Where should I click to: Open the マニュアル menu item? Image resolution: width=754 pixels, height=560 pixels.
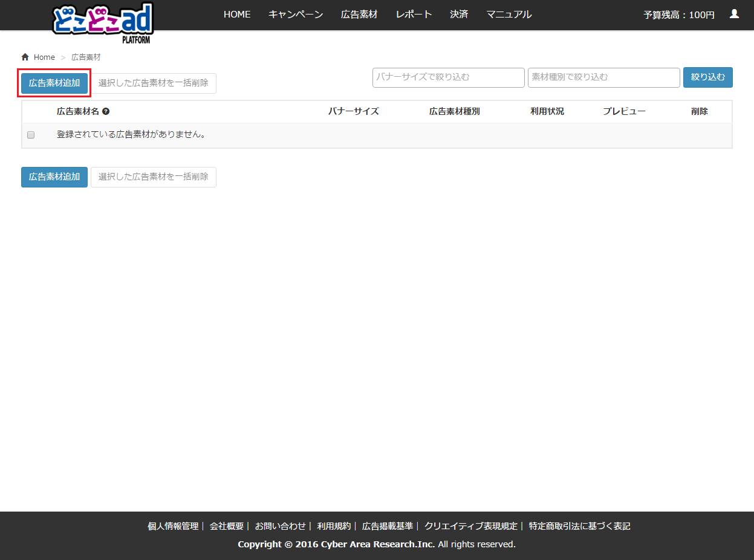509,15
